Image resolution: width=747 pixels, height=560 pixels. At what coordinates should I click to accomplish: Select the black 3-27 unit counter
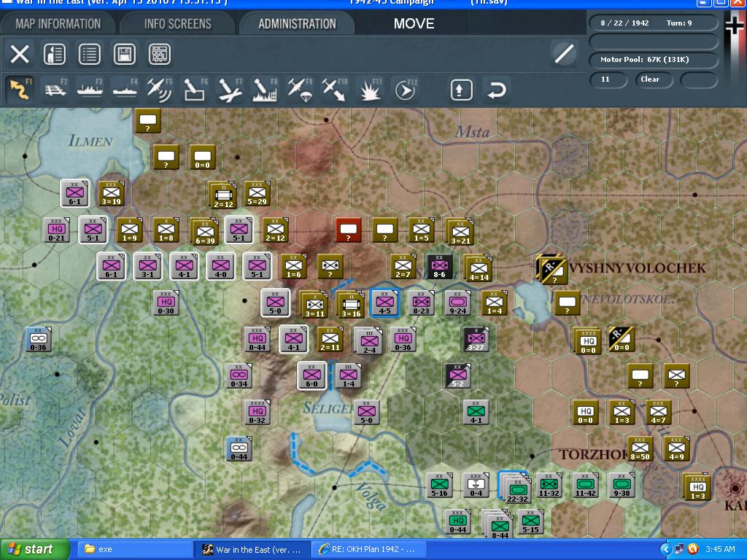pyautogui.click(x=476, y=339)
